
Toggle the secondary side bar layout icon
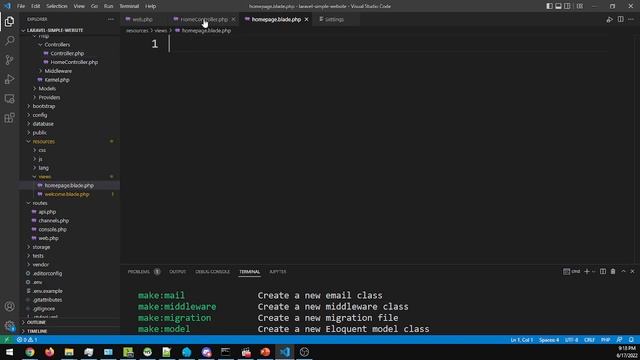(x=567, y=6)
